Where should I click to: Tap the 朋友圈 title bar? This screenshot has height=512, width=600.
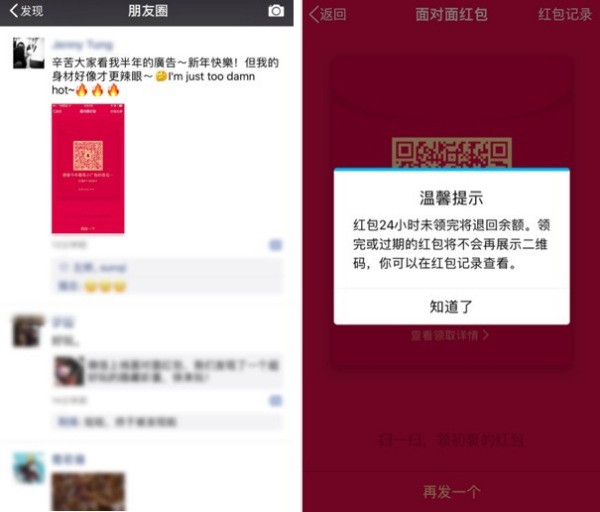(148, 11)
